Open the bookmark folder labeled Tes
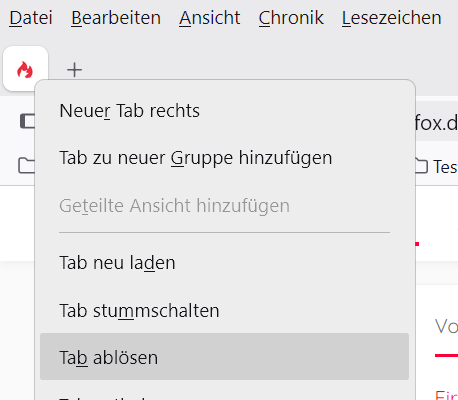This screenshot has width=458, height=400. 437,167
